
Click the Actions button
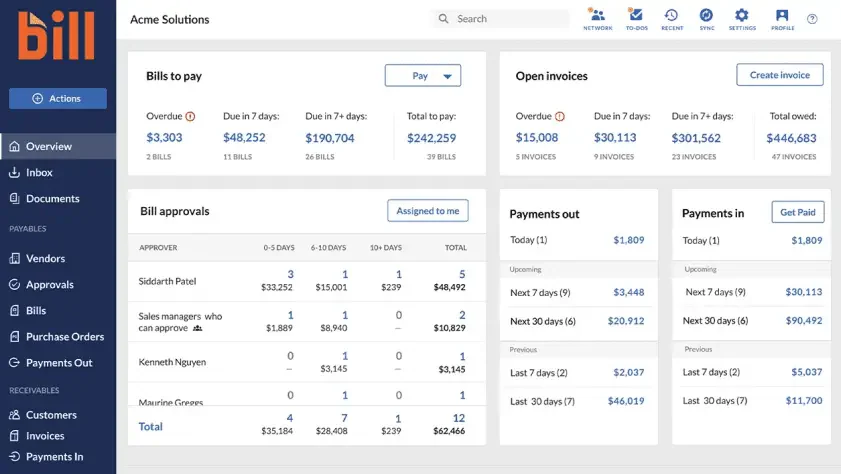point(58,99)
